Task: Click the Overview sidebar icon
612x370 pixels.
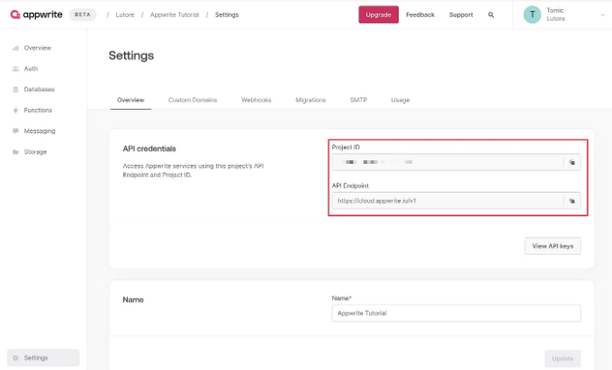Action: pyautogui.click(x=16, y=48)
